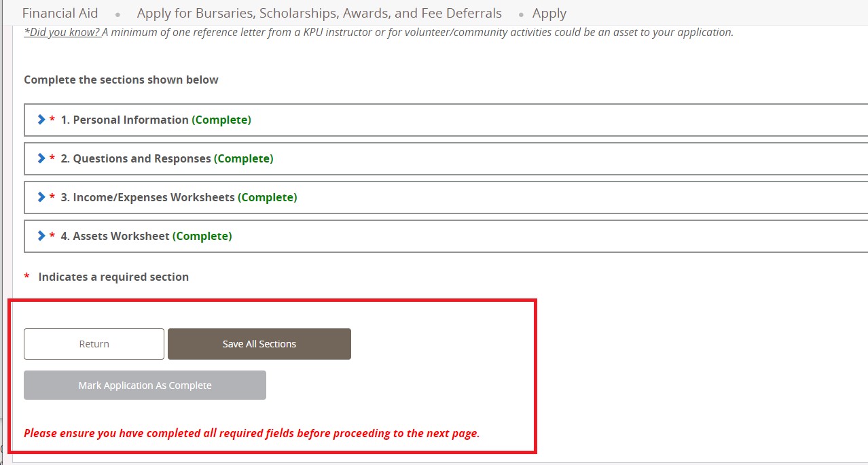Open the '4. Assets Worksheet' section title
Viewport: 868px width, 465px height.
pos(115,236)
